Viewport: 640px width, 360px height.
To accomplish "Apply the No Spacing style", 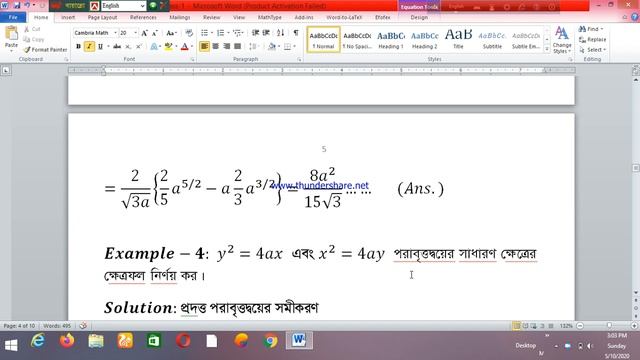I will 357,40.
